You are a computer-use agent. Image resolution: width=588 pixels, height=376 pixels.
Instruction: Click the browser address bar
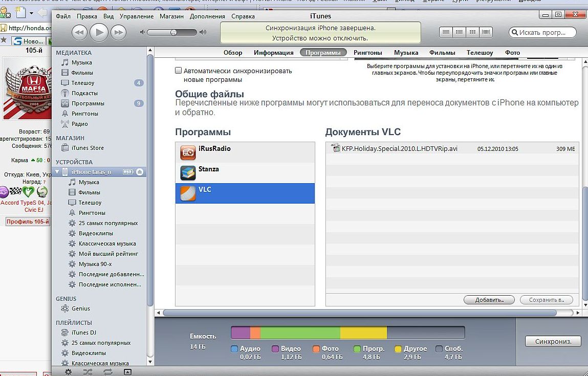[x=29, y=28]
